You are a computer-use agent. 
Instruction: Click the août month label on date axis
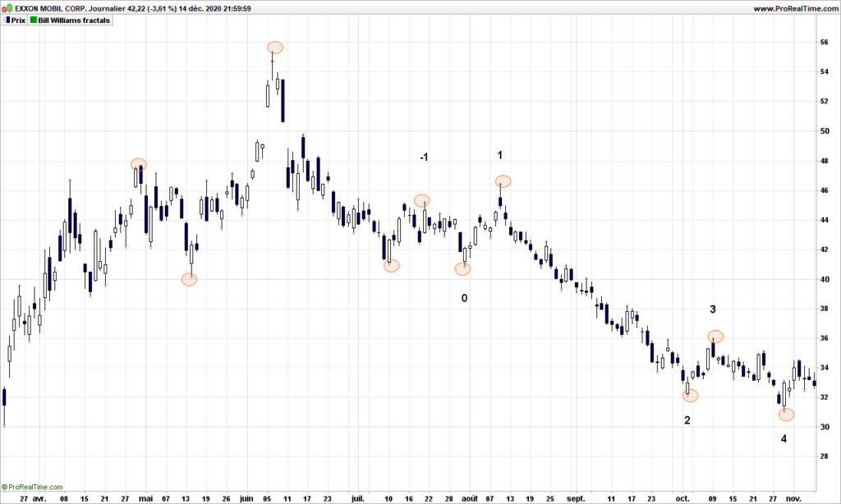[469, 498]
